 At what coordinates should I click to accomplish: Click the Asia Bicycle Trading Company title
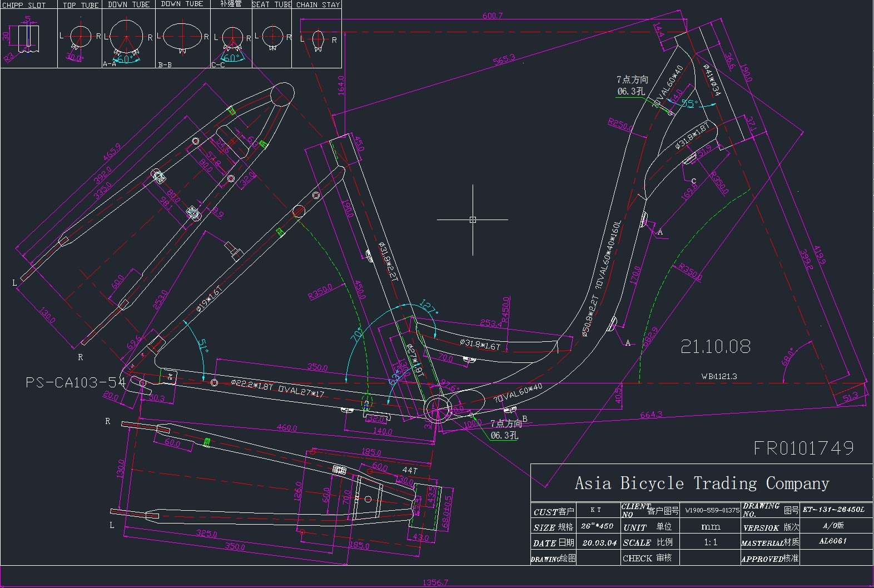point(702,483)
